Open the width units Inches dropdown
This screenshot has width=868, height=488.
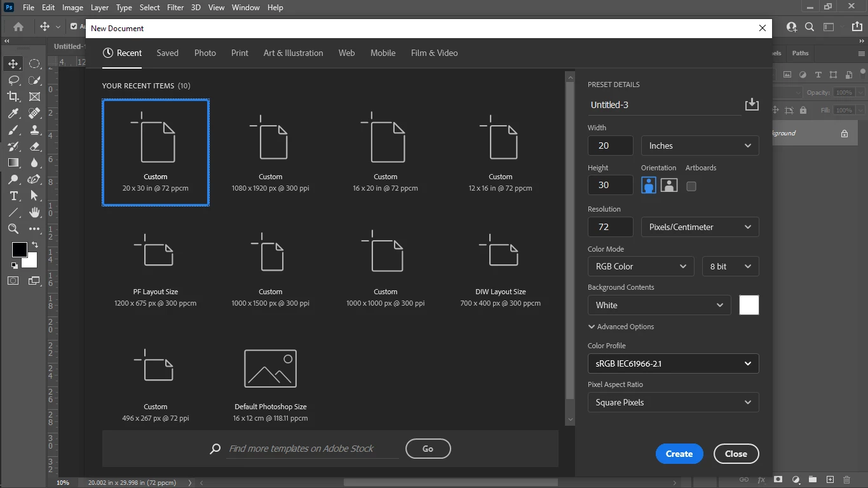[700, 146]
